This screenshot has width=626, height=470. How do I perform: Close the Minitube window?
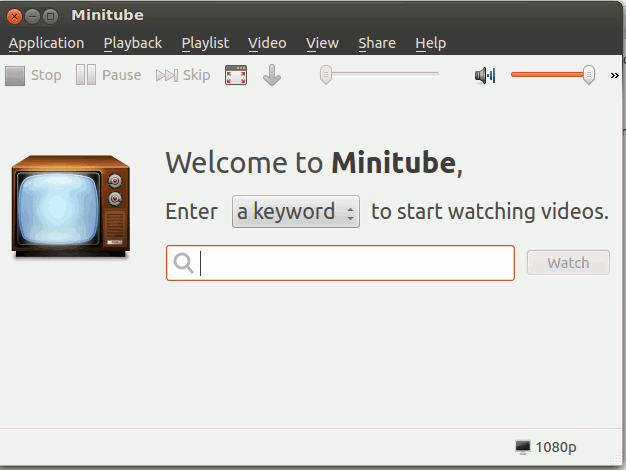click(14, 16)
